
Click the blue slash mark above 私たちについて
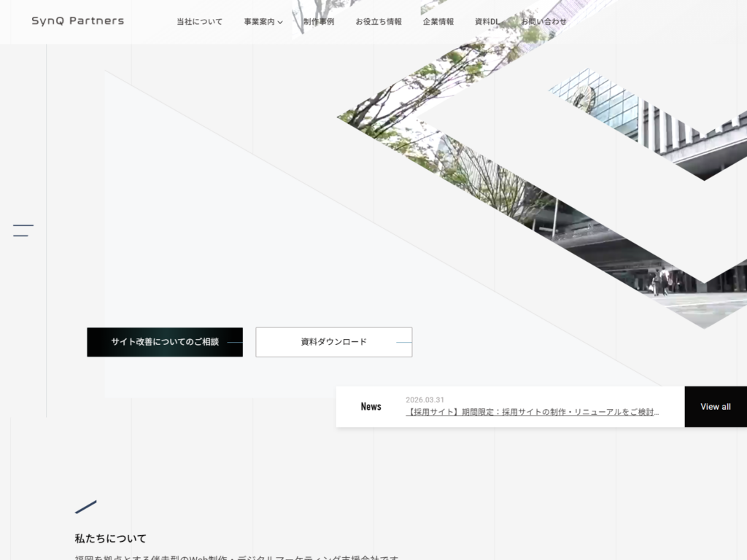(86, 507)
